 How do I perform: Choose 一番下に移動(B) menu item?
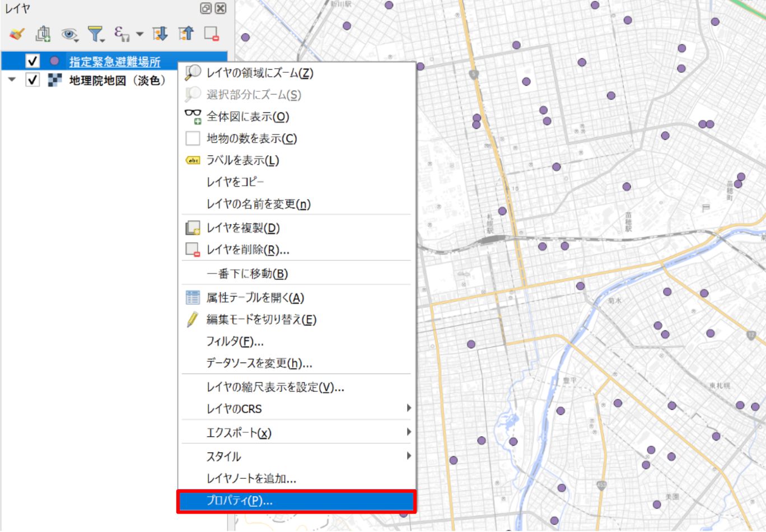point(297,274)
